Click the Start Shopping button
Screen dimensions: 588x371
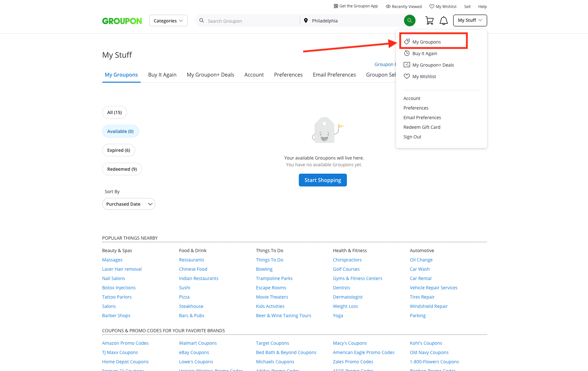(x=323, y=180)
